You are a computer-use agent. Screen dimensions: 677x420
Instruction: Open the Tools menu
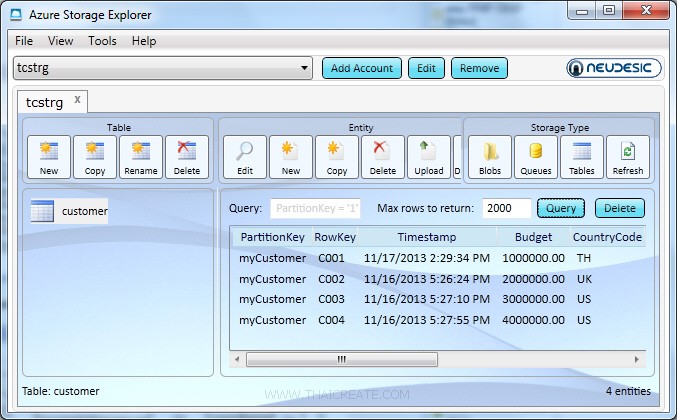[x=102, y=41]
